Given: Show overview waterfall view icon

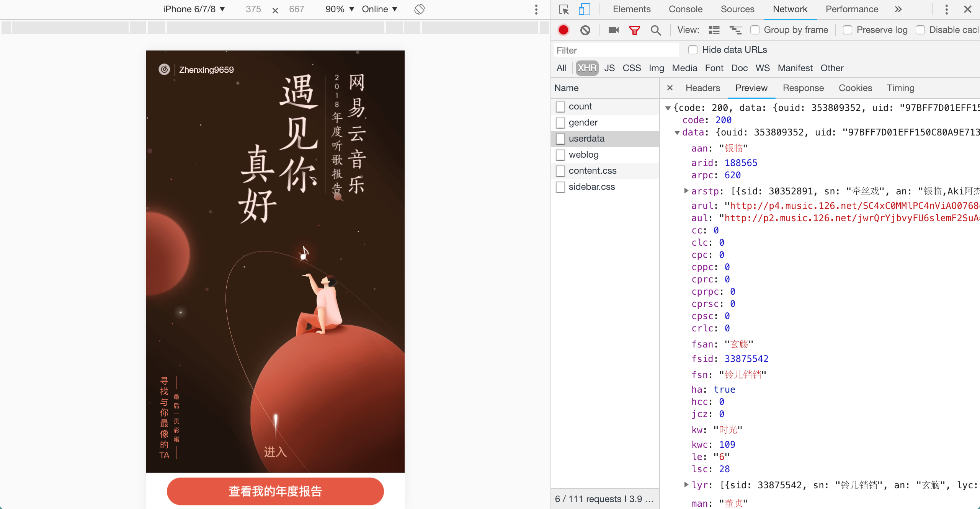Looking at the screenshot, I should [x=735, y=30].
